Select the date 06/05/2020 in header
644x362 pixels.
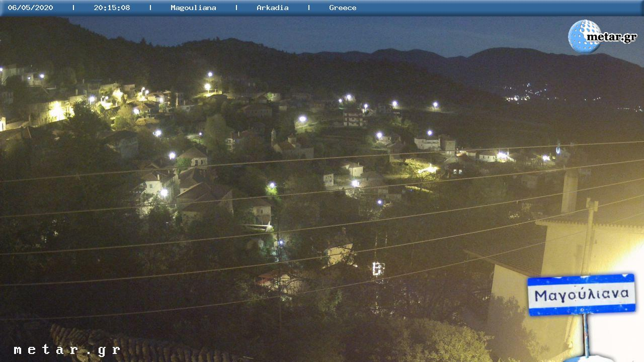30,8
